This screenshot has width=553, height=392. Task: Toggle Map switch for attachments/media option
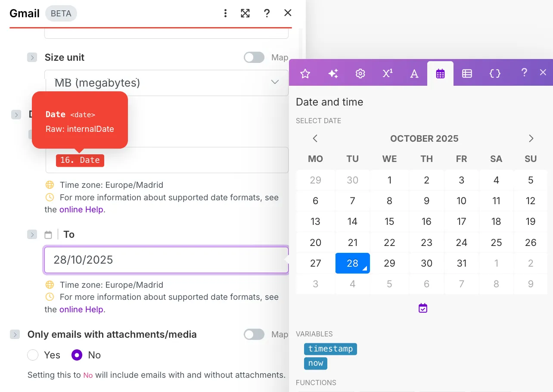(254, 334)
